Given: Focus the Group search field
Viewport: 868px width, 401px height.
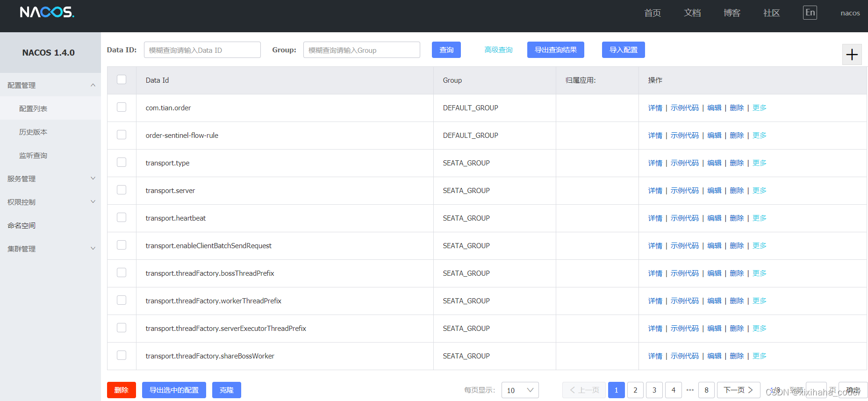Looking at the screenshot, I should coord(362,50).
